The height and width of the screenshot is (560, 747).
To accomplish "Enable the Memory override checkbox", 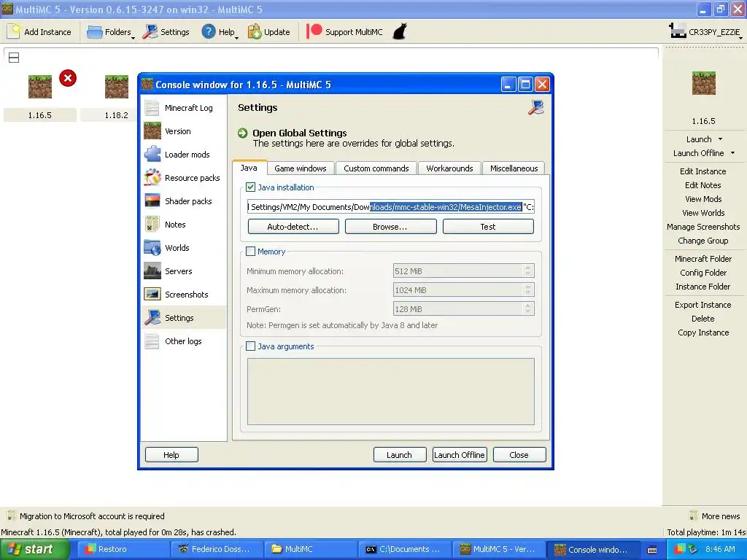I will [251, 252].
